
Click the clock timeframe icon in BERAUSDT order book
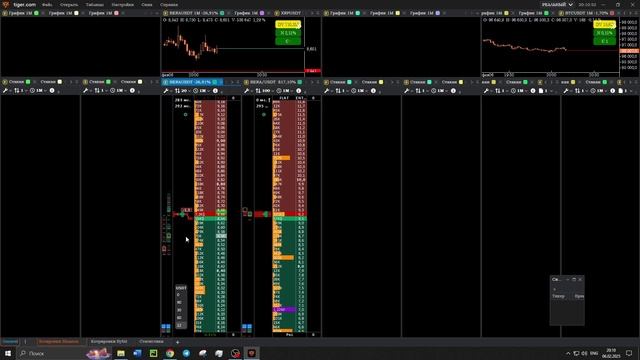[x=196, y=91]
